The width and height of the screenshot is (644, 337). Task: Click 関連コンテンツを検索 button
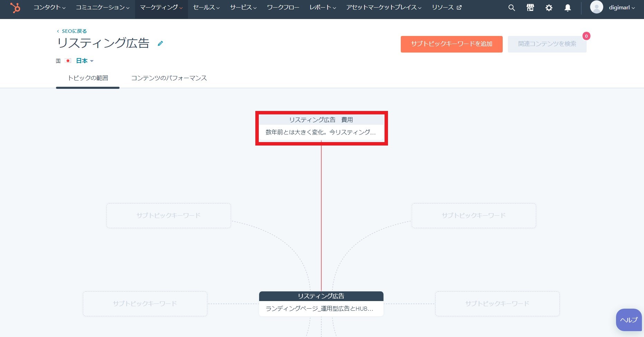point(547,44)
